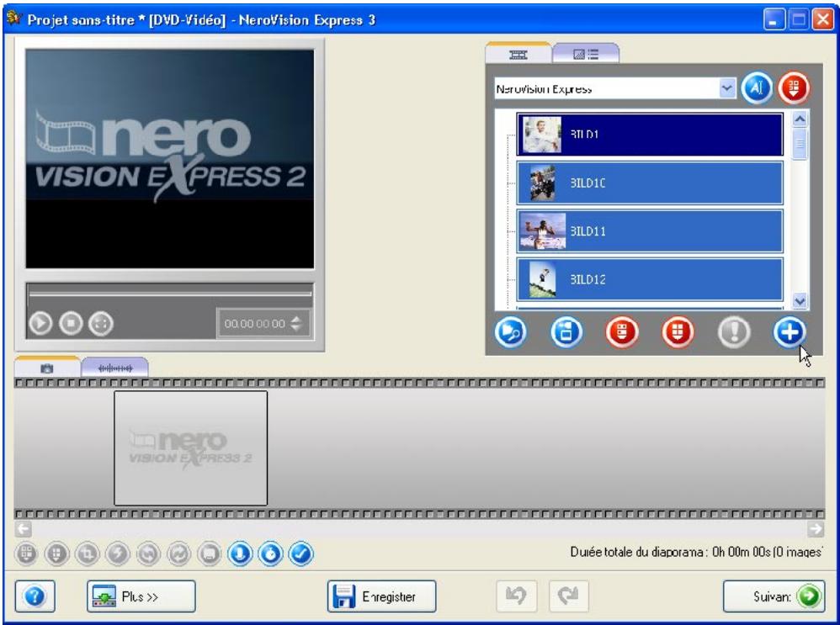
Task: Click the preview position slider bar
Action: 170,294
